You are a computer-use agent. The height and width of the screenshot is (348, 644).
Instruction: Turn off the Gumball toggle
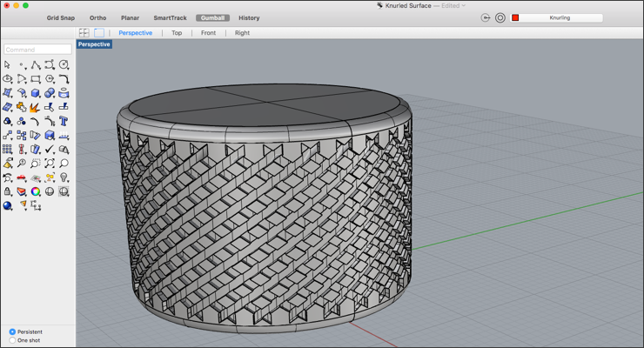coord(212,18)
